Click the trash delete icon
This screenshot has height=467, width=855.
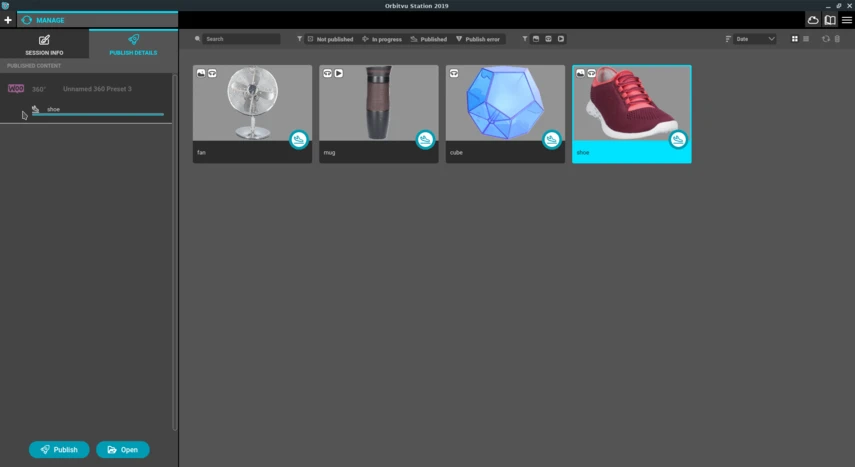pyautogui.click(x=838, y=39)
